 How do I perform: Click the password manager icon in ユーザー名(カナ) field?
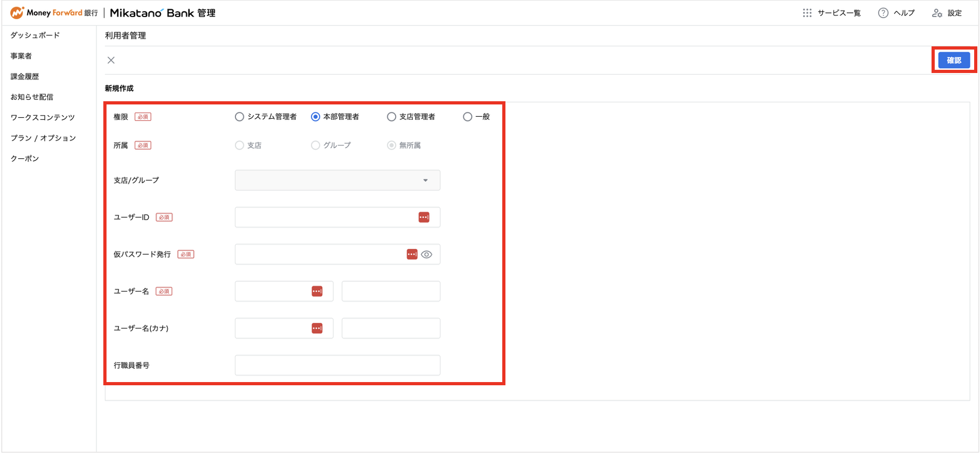[317, 328]
